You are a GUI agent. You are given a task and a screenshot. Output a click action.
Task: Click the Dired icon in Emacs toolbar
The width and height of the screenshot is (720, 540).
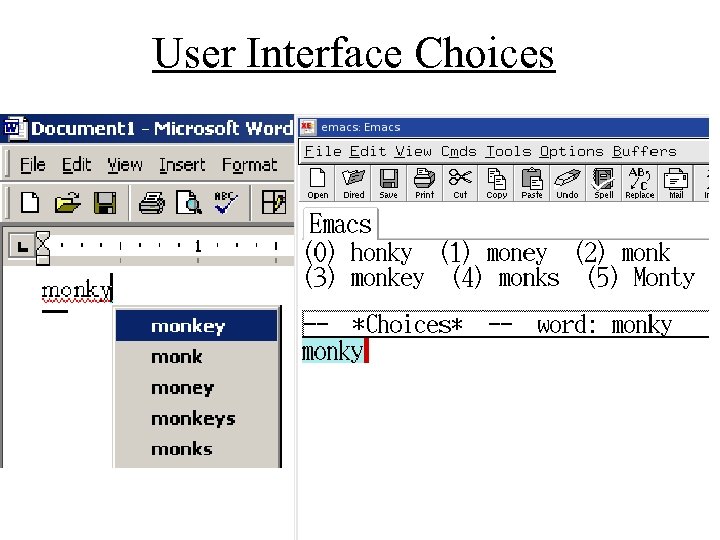354,183
